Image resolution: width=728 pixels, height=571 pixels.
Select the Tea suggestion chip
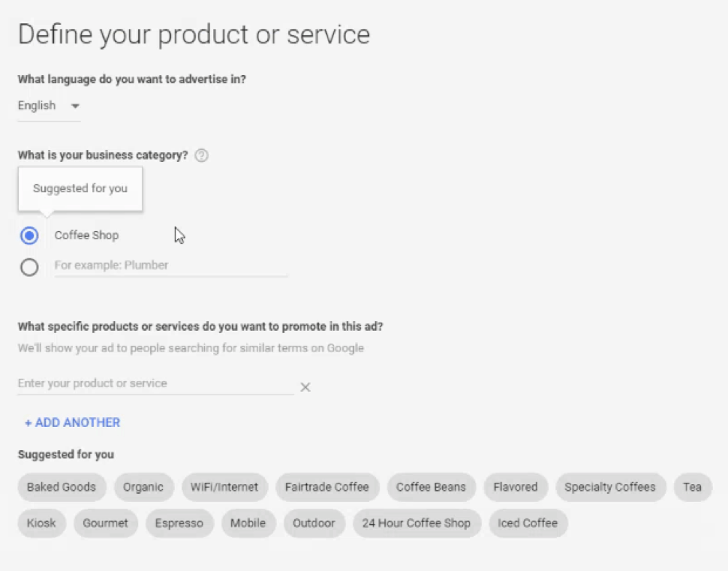click(x=692, y=487)
